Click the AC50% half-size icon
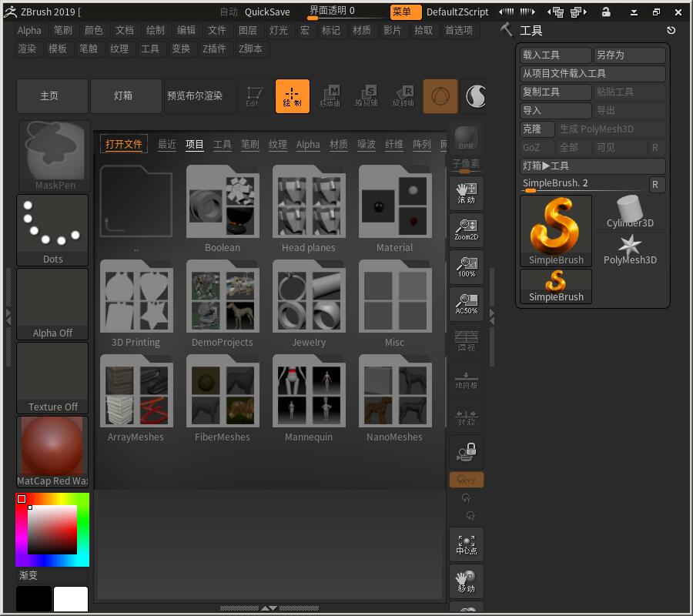 (467, 304)
